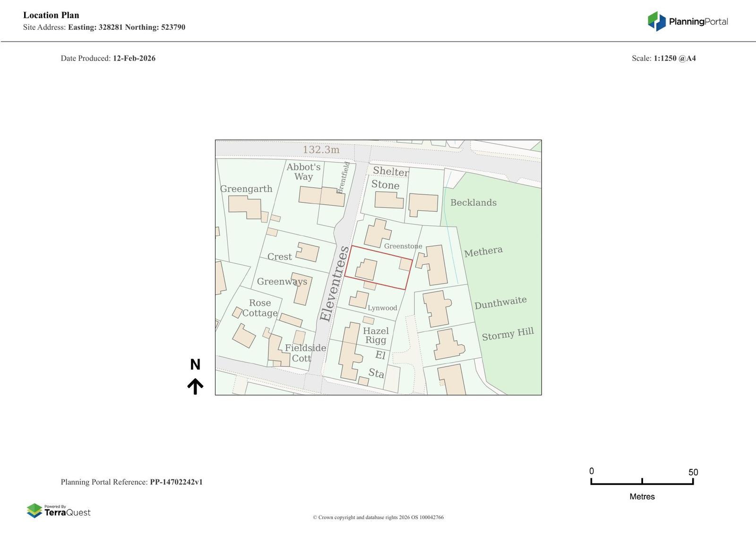
Task: Click the Crown copyright notice text
Action: tap(378, 518)
